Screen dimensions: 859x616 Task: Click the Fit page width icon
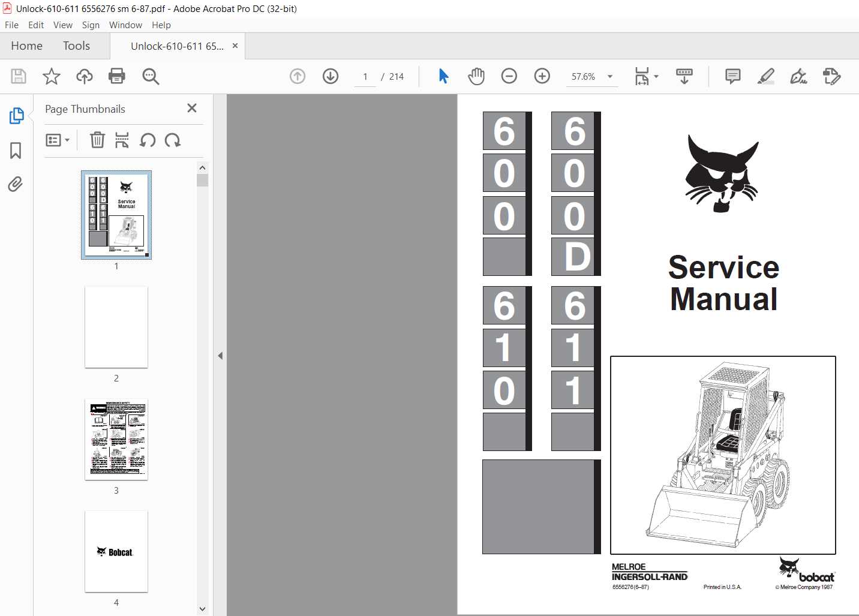pos(642,76)
